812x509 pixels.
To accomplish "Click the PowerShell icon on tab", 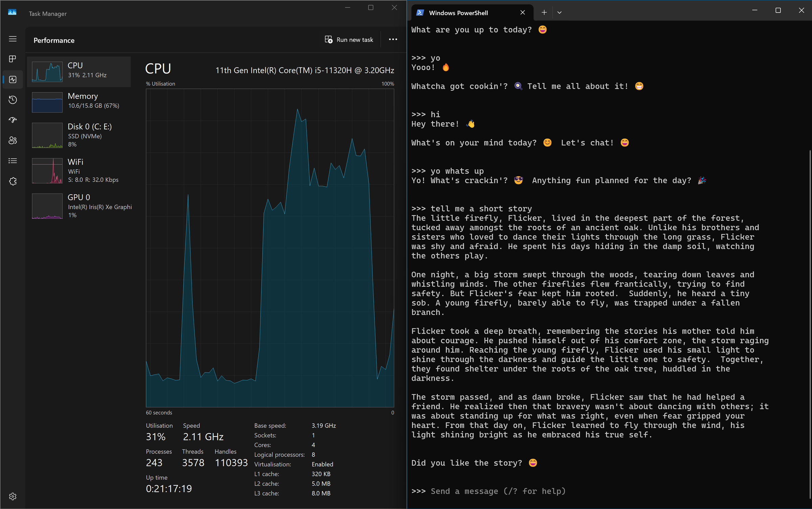I will point(420,13).
